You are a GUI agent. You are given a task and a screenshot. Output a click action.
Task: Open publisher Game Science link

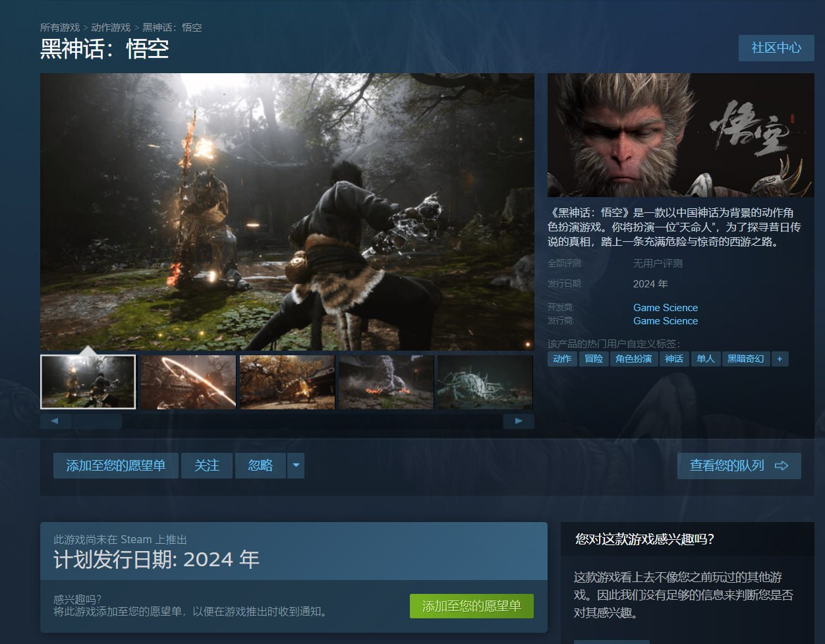665,321
